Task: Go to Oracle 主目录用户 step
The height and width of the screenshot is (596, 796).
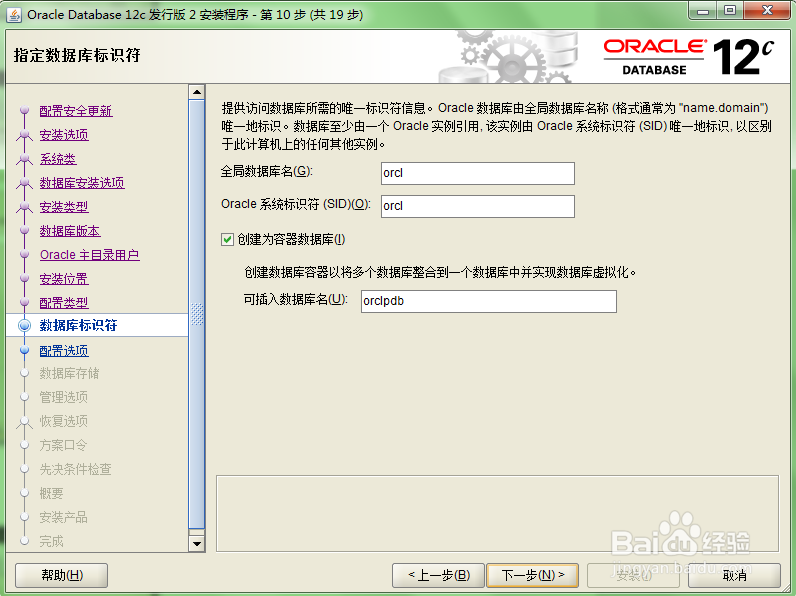Action: pos(89,255)
